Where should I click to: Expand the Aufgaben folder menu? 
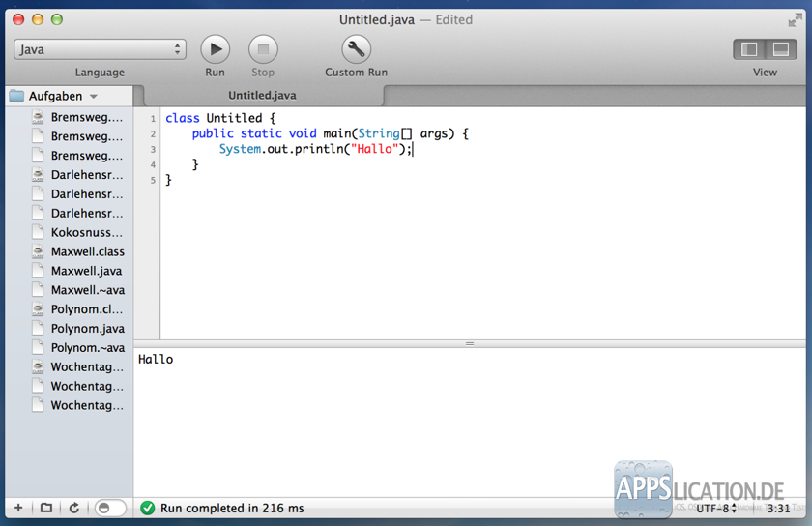click(x=94, y=97)
